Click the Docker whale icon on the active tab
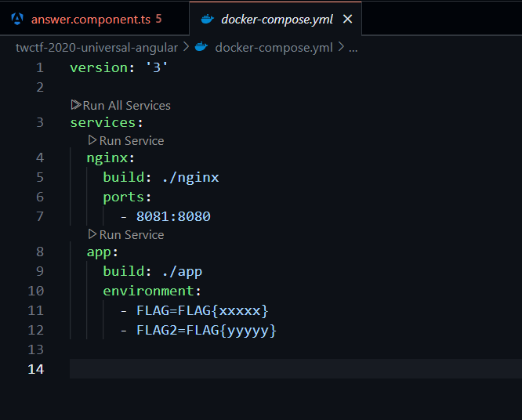522x420 pixels. 207,18
